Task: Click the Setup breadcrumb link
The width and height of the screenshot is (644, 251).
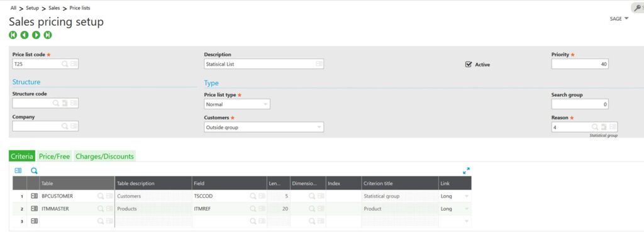Action: point(33,8)
